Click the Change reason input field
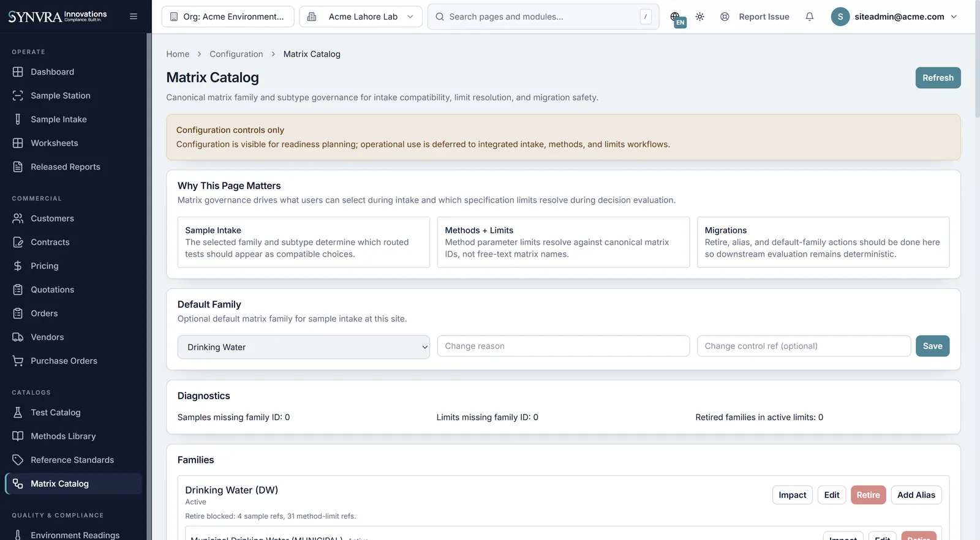This screenshot has height=540, width=980. tap(563, 346)
